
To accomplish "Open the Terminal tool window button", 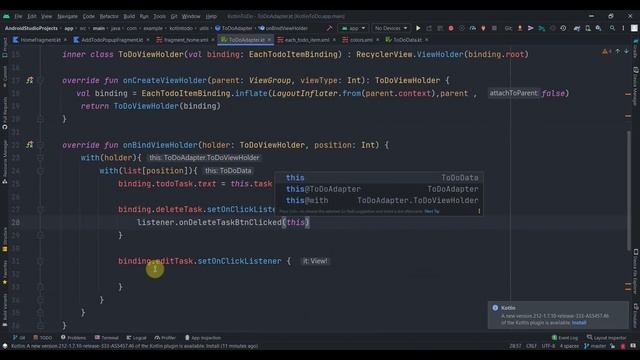I will pyautogui.click(x=107, y=338).
